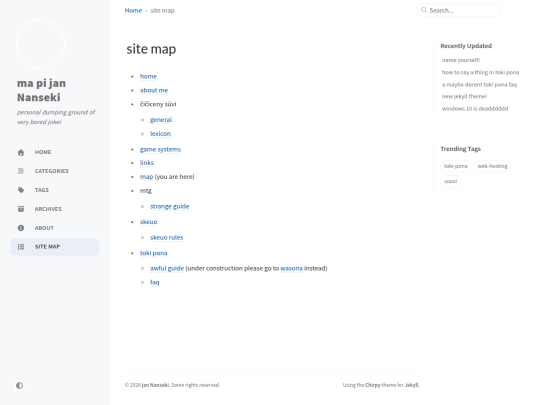Click the Categories stream icon
The image size is (540, 405).
coord(21,171)
